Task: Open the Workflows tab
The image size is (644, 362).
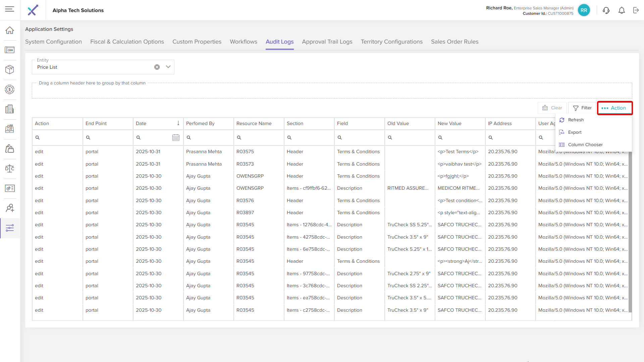Action: click(x=243, y=42)
